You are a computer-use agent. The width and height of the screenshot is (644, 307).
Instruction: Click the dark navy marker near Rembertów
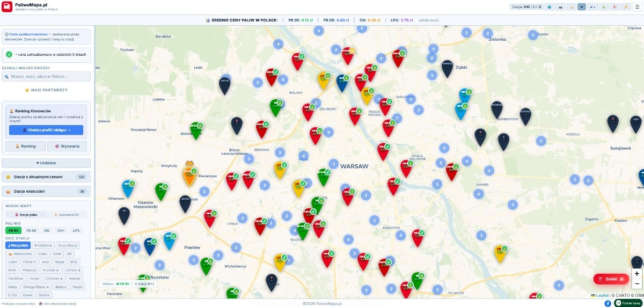[497, 109]
